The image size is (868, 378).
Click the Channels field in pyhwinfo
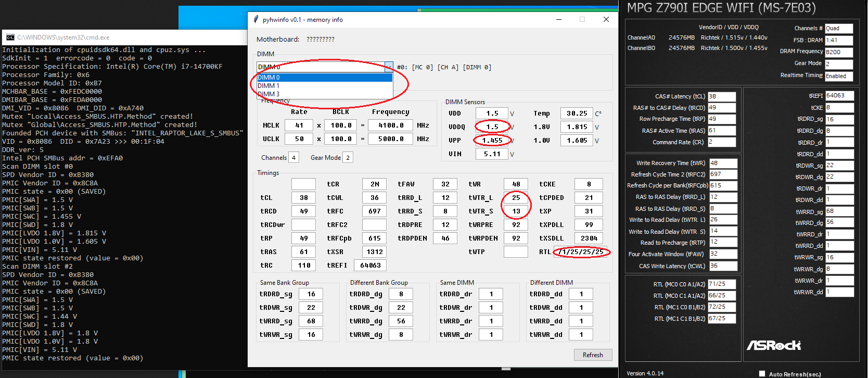click(294, 158)
